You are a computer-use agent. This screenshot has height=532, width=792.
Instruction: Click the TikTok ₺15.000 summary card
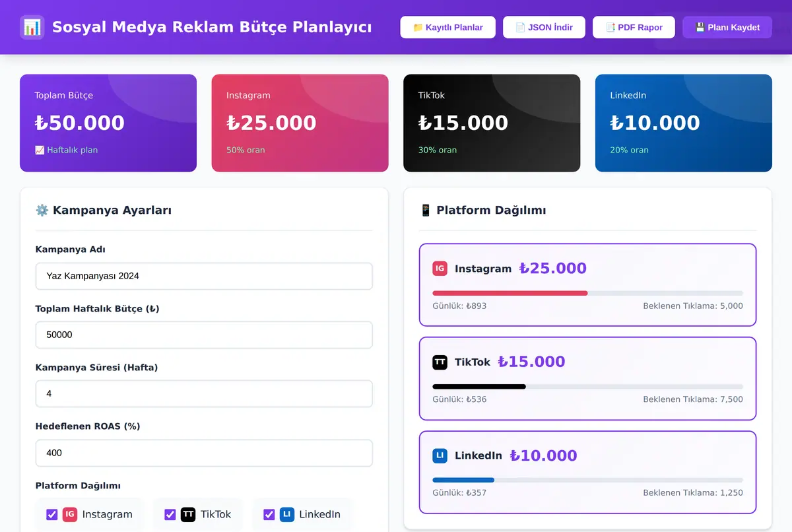coord(492,123)
